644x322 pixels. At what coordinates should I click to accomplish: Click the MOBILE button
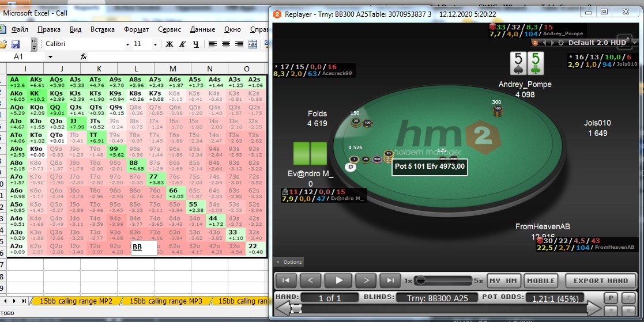(x=541, y=281)
